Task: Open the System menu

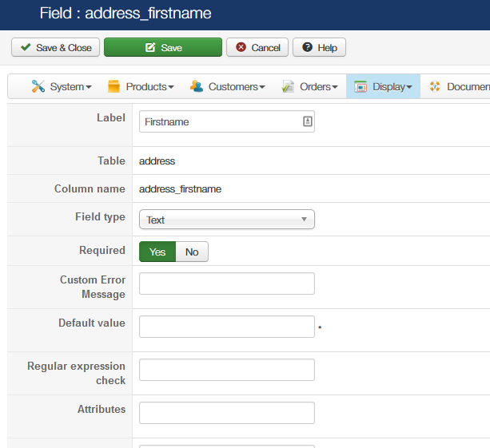Action: click(62, 86)
